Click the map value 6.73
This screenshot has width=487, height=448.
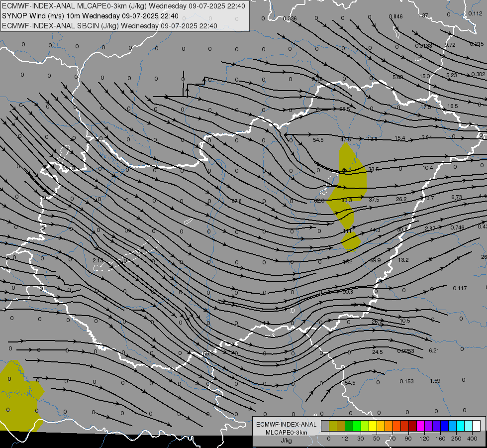[x=457, y=197]
